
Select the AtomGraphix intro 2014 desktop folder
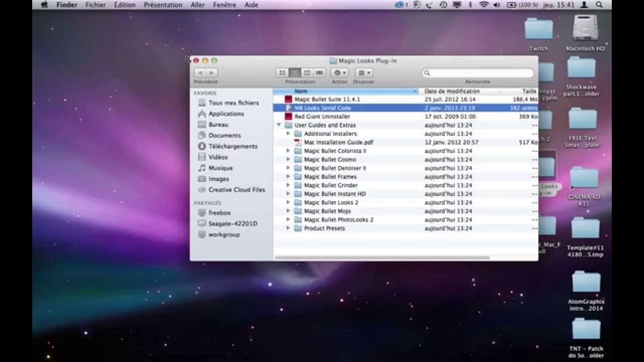(x=586, y=292)
